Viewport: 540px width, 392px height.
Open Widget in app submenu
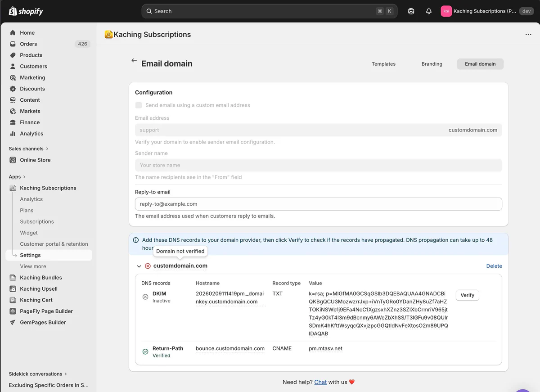pos(29,233)
